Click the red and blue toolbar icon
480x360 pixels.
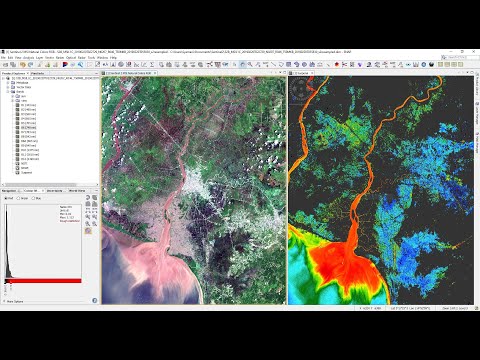tap(65, 64)
